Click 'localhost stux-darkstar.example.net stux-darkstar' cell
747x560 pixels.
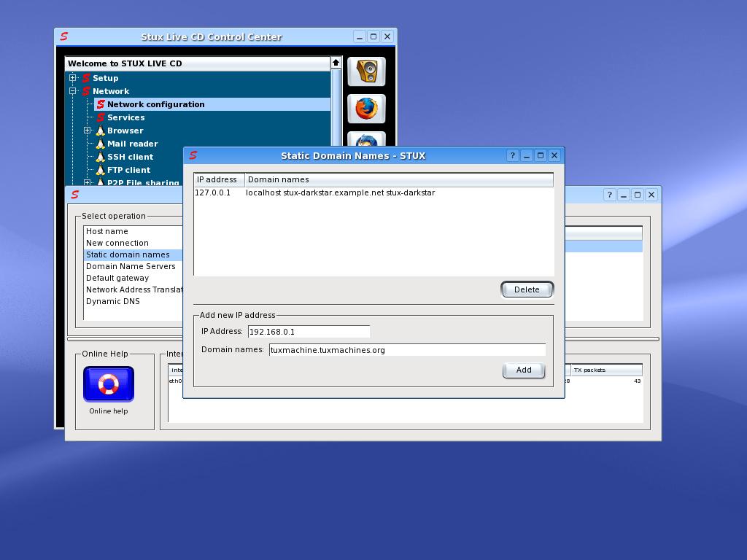tap(340, 192)
